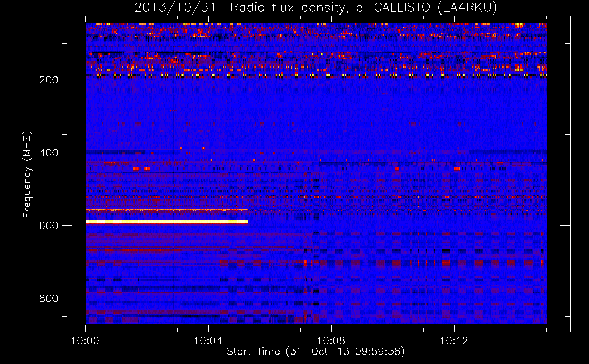Click the '400' frequency tick label
This screenshot has height=364, width=589.
(49, 153)
